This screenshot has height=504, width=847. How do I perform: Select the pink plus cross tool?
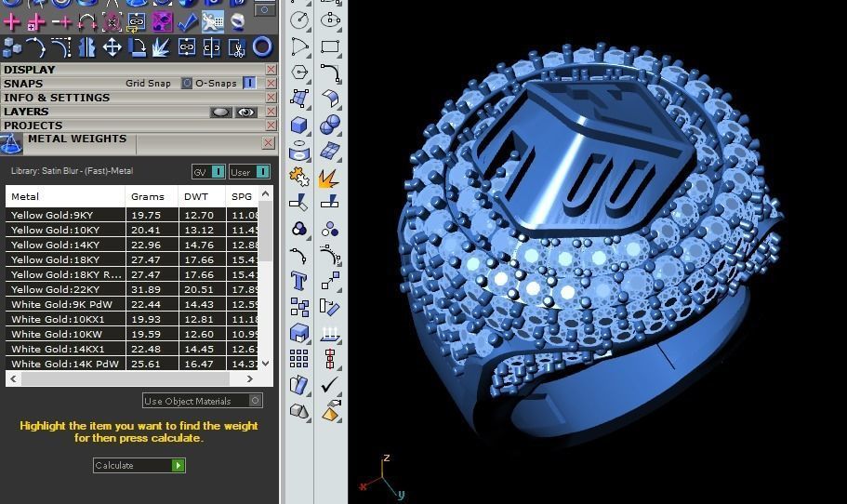click(x=11, y=22)
